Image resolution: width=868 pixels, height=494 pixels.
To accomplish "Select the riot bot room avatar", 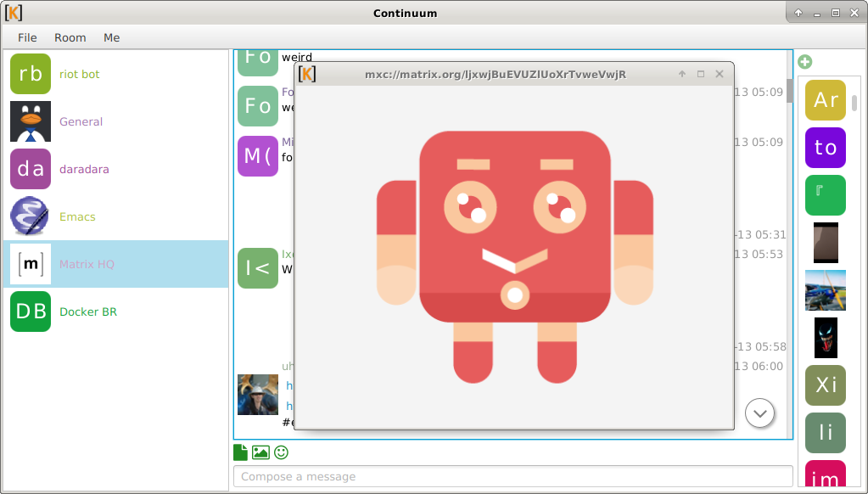I will (31, 74).
